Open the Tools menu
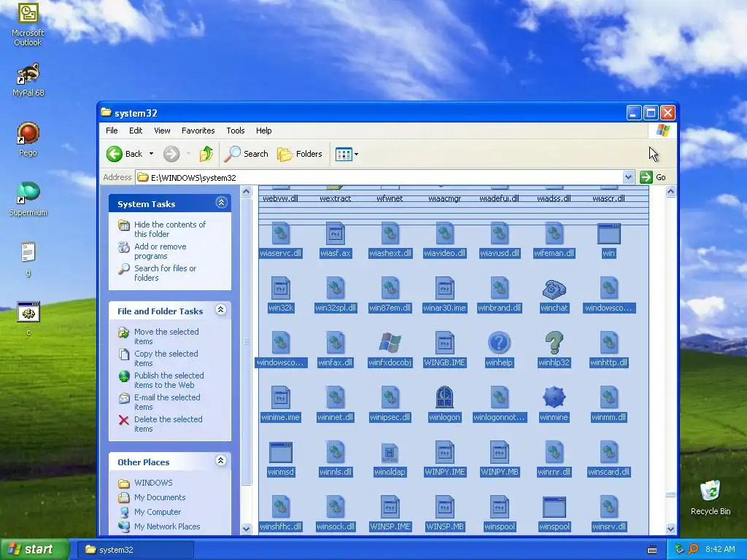This screenshot has height=560, width=747. [236, 131]
